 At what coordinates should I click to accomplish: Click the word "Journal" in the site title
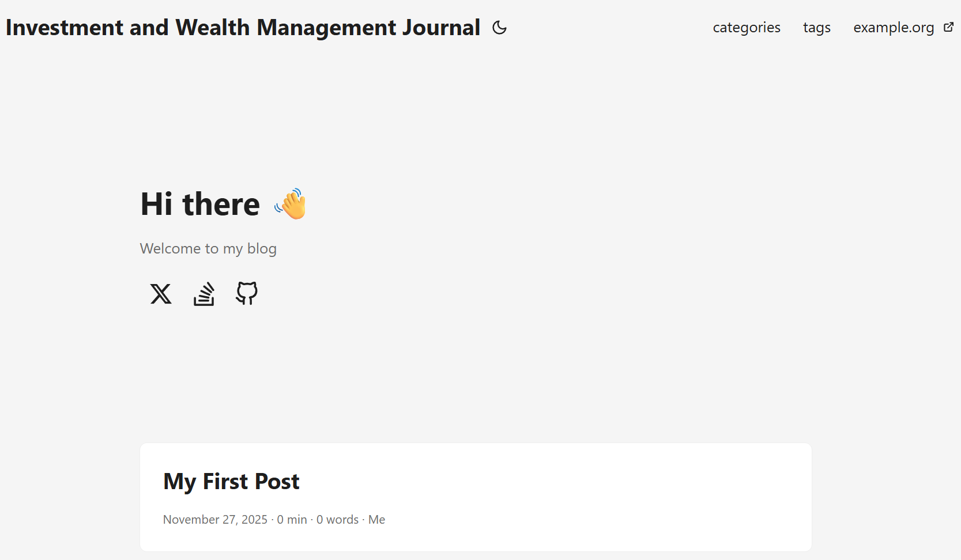coord(441,28)
